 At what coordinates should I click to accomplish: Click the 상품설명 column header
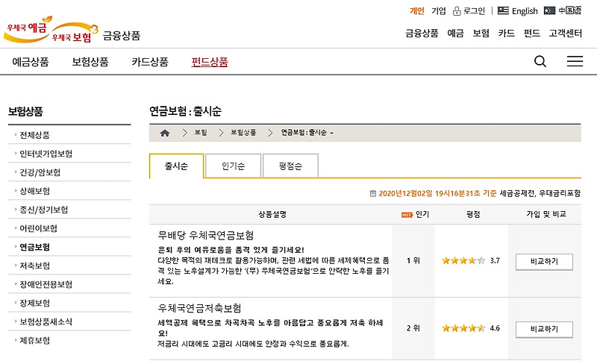coord(272,215)
